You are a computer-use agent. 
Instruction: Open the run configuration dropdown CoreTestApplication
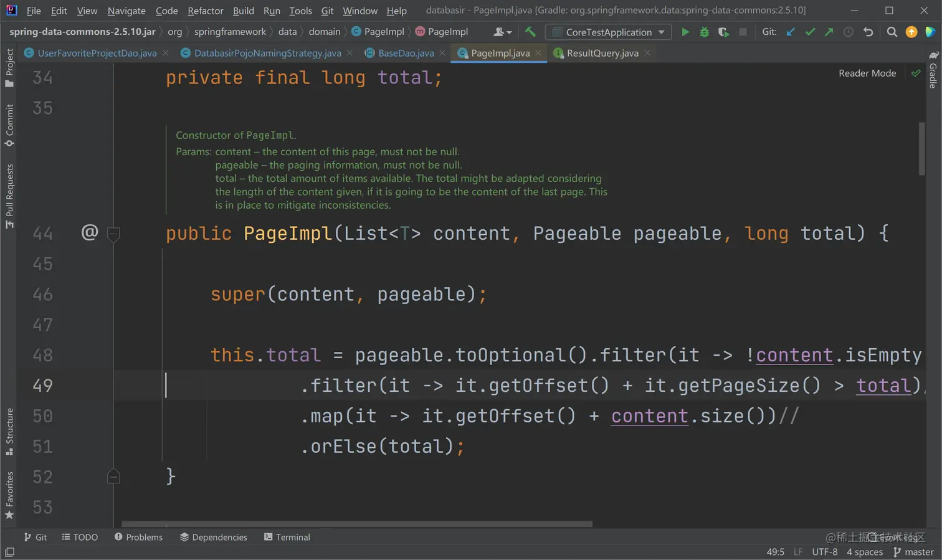tap(608, 32)
